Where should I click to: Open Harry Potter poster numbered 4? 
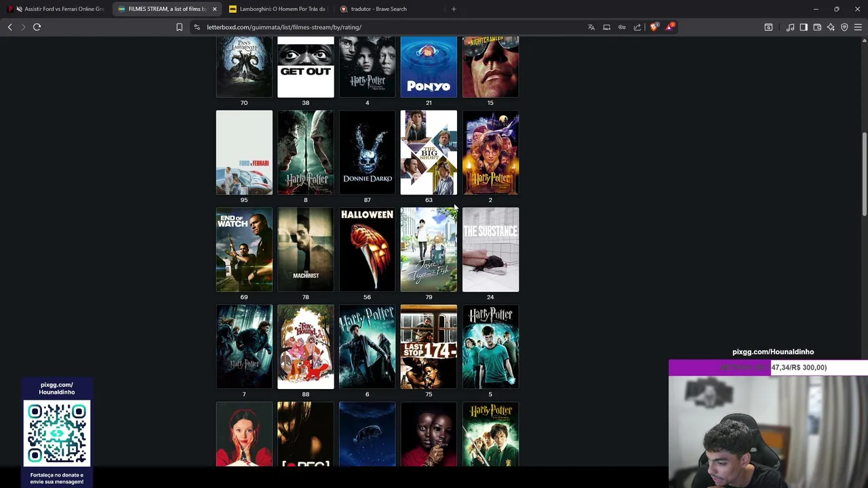click(367, 66)
